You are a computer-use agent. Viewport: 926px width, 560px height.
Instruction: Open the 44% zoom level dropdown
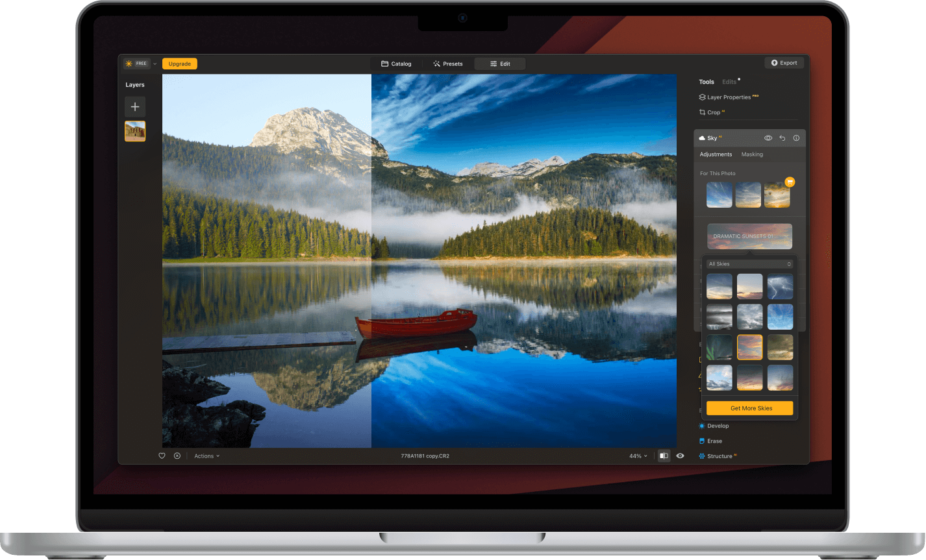[x=638, y=456]
